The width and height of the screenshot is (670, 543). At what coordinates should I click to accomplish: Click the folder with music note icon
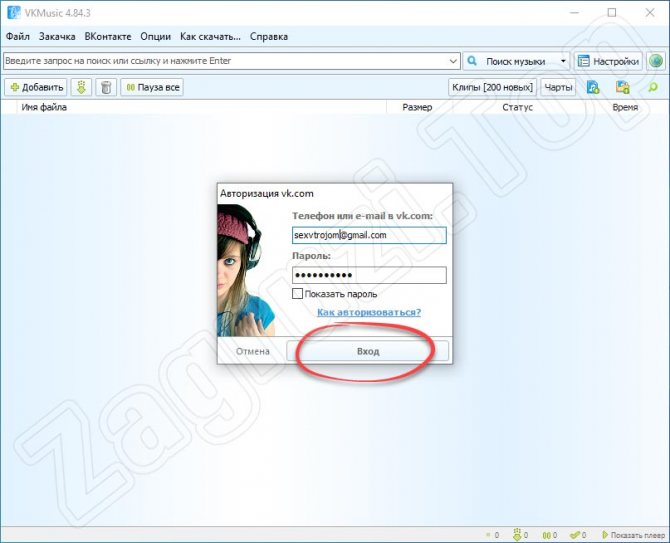(x=623, y=87)
